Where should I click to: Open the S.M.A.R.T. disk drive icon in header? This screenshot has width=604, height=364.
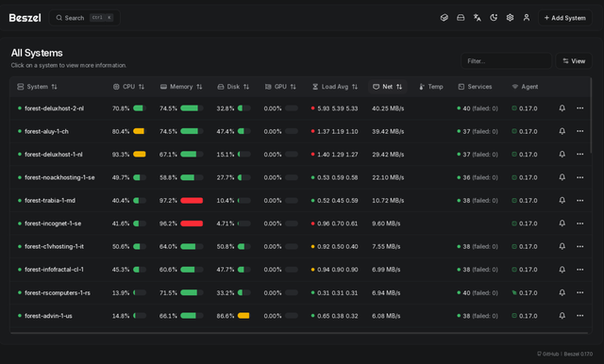pyautogui.click(x=461, y=18)
